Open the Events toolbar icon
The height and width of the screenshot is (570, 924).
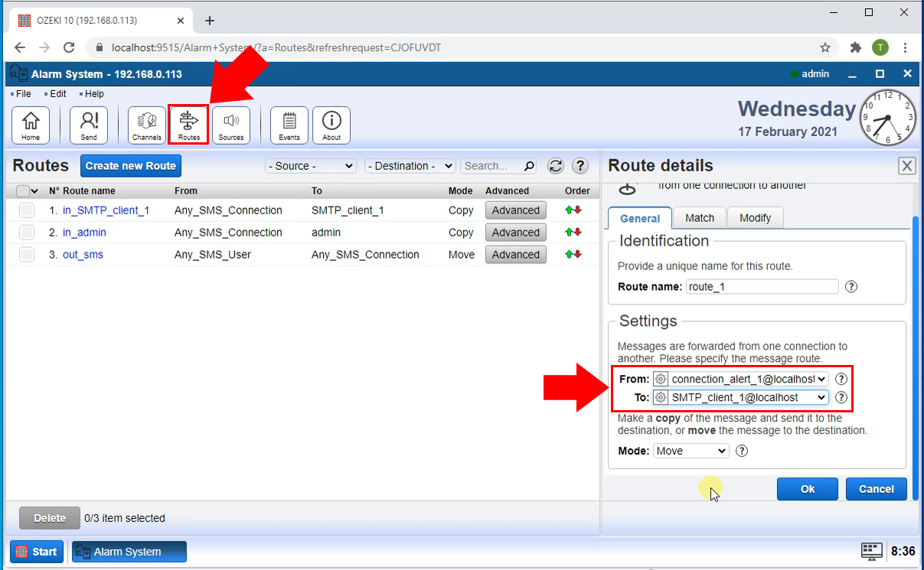pyautogui.click(x=289, y=125)
